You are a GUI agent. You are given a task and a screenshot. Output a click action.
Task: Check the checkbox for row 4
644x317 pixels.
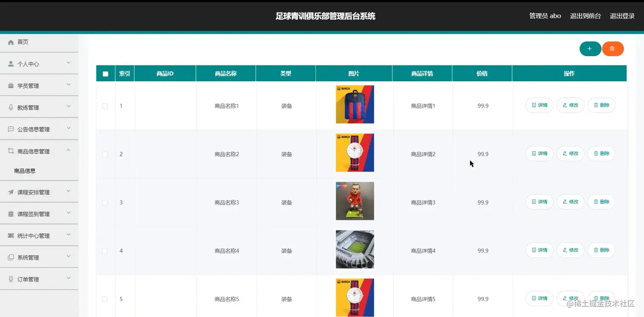(105, 251)
